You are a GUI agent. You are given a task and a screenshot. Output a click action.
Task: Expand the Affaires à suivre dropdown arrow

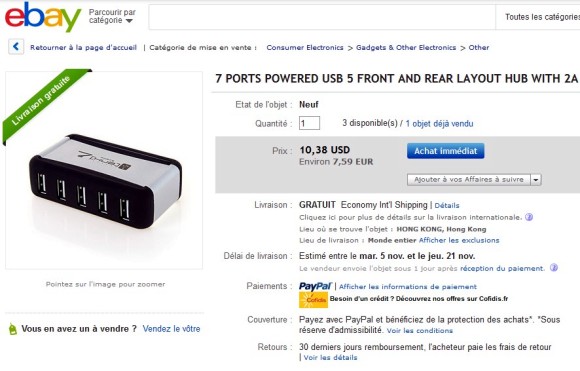pos(536,180)
